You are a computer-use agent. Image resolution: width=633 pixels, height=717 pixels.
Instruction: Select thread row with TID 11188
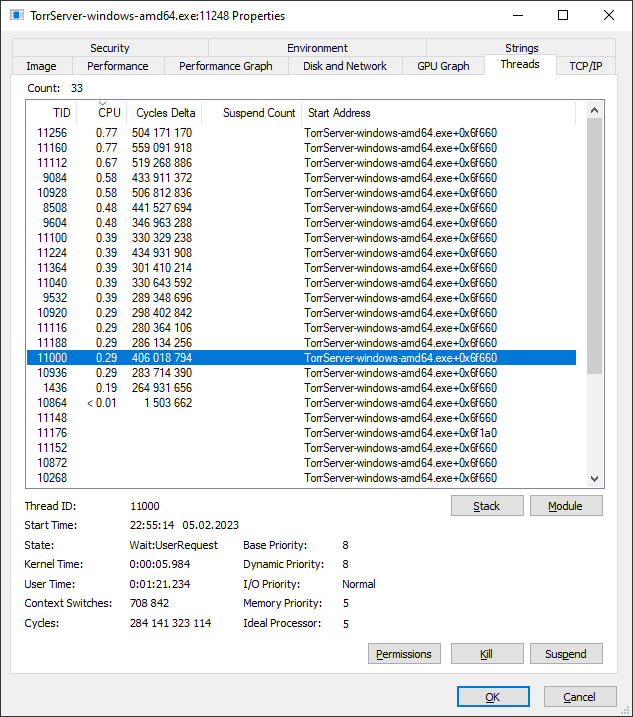(301, 342)
